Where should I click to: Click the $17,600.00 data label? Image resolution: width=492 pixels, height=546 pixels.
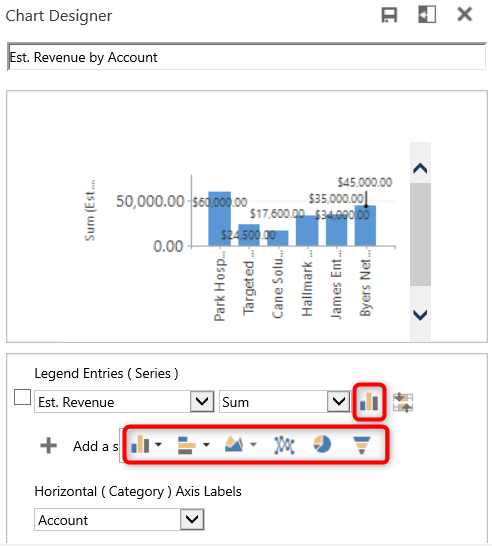coord(277,213)
